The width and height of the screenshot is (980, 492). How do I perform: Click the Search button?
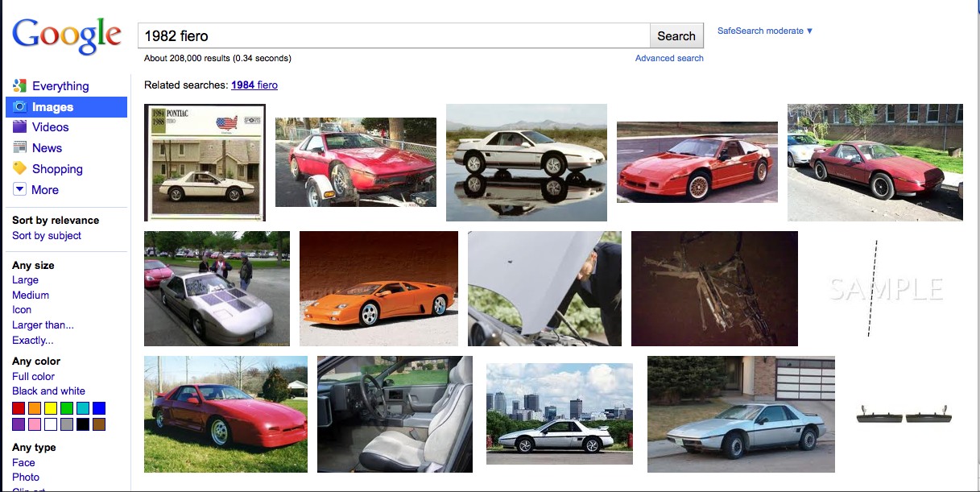(676, 35)
